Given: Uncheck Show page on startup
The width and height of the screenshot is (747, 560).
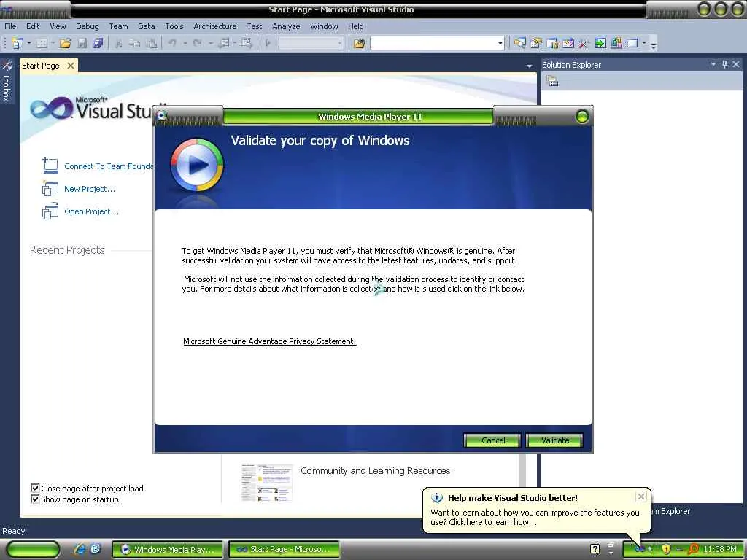Looking at the screenshot, I should coord(35,499).
